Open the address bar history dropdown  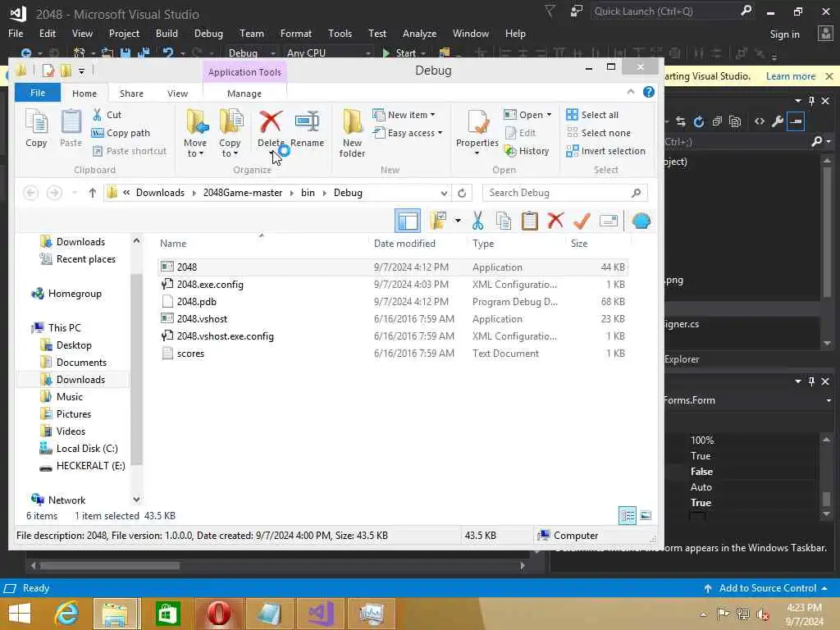[x=444, y=194]
